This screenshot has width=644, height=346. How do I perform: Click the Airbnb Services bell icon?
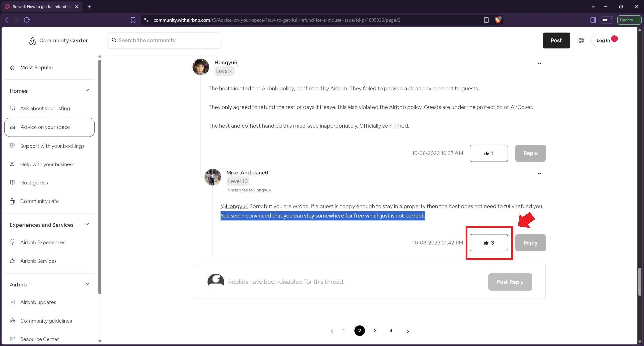(x=12, y=261)
